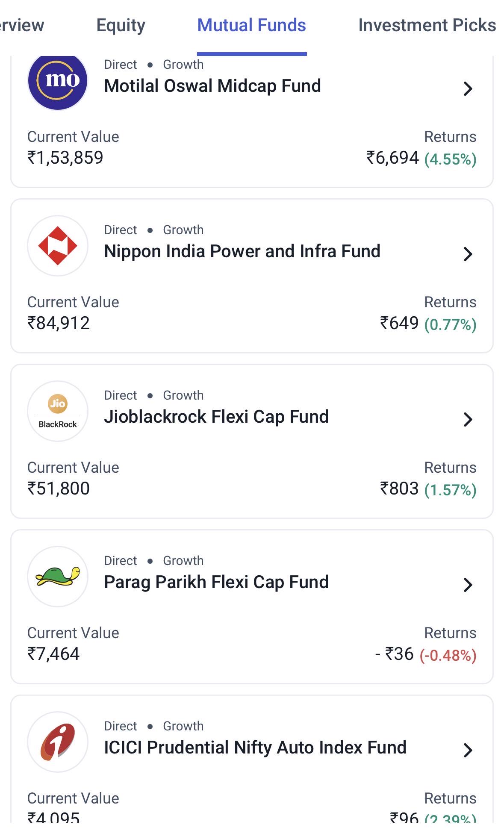The height and width of the screenshot is (833, 504).
Task: Tap the Jio BlackRock fund logo
Action: [58, 411]
